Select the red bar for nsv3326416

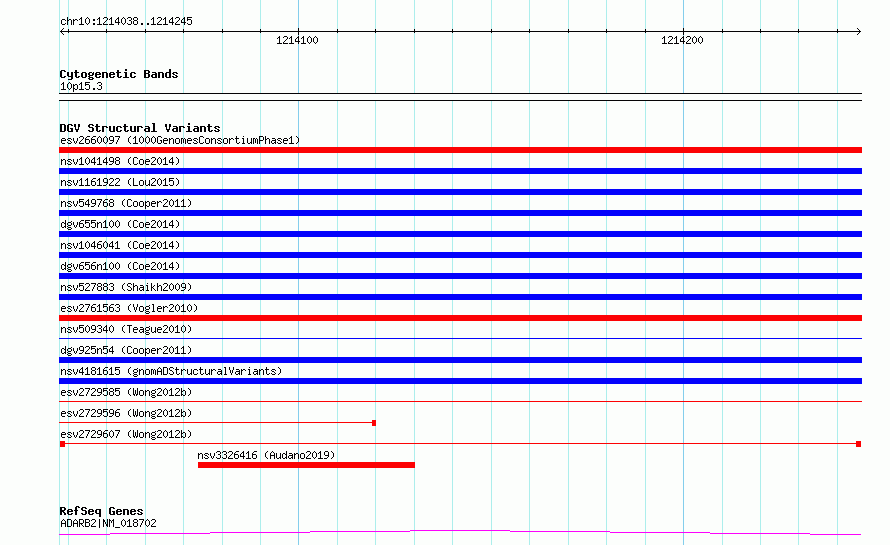coord(307,465)
